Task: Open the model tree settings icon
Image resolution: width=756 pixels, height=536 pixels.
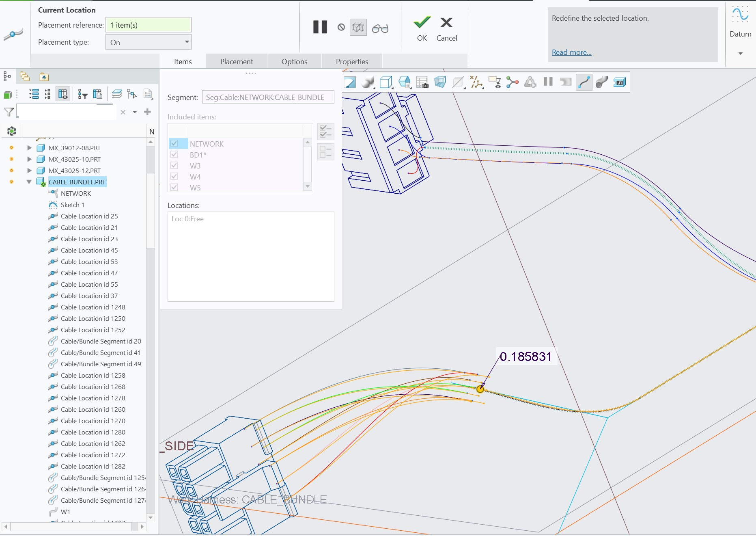Action: point(148,94)
